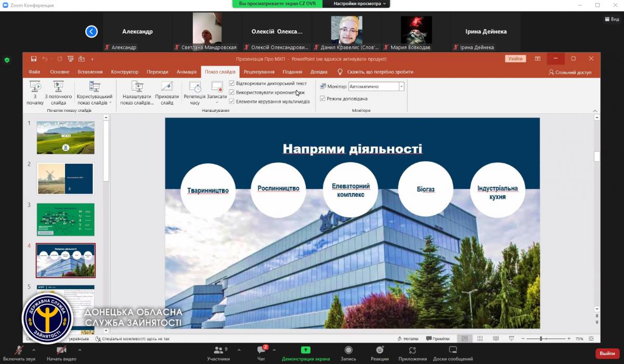The height and width of the screenshot is (364, 624).
Task: Open Zoom Reactions
Action: [x=380, y=350]
